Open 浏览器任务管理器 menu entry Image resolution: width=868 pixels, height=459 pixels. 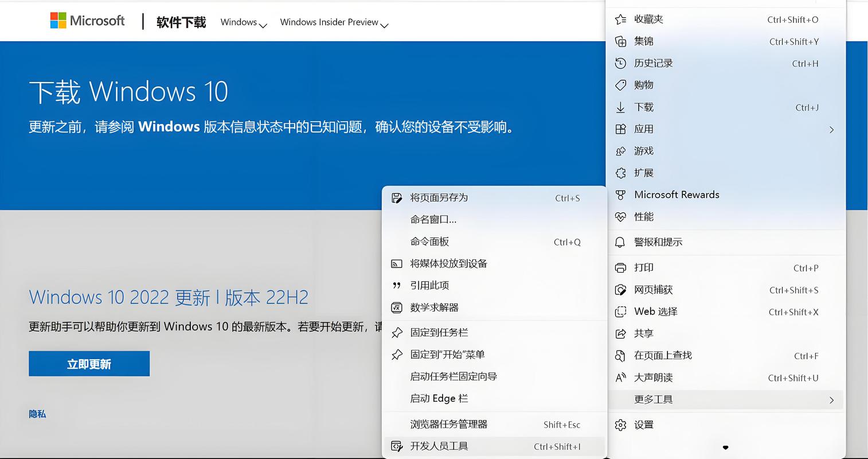point(449,424)
